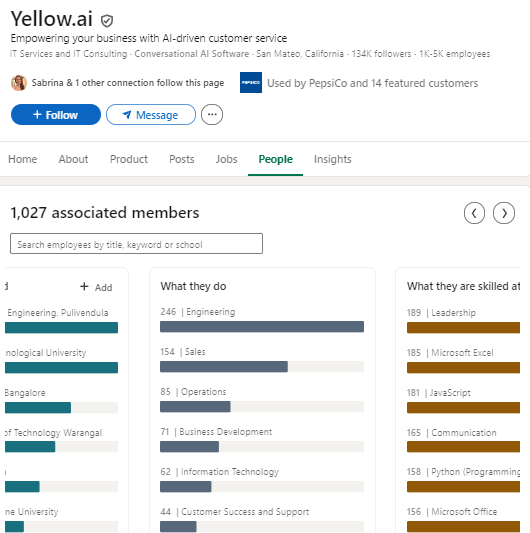Send a Message to Yellow.ai
The height and width of the screenshot is (533, 530).
click(x=151, y=115)
